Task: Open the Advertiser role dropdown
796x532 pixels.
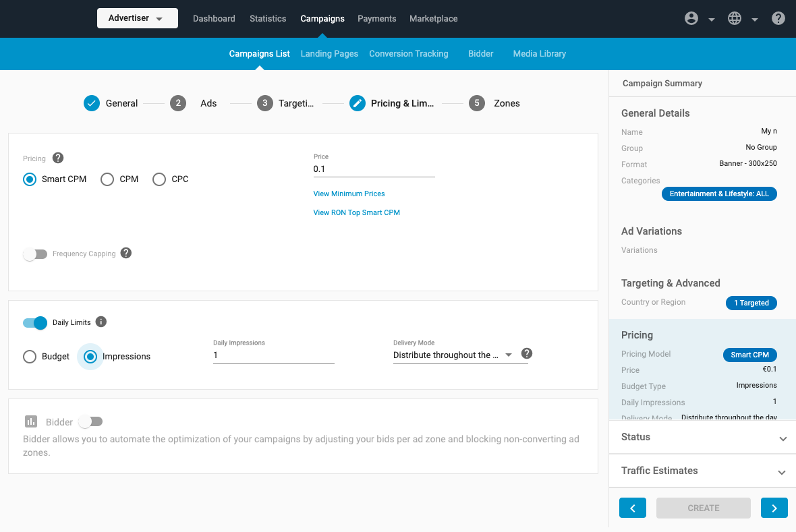Action: tap(137, 18)
